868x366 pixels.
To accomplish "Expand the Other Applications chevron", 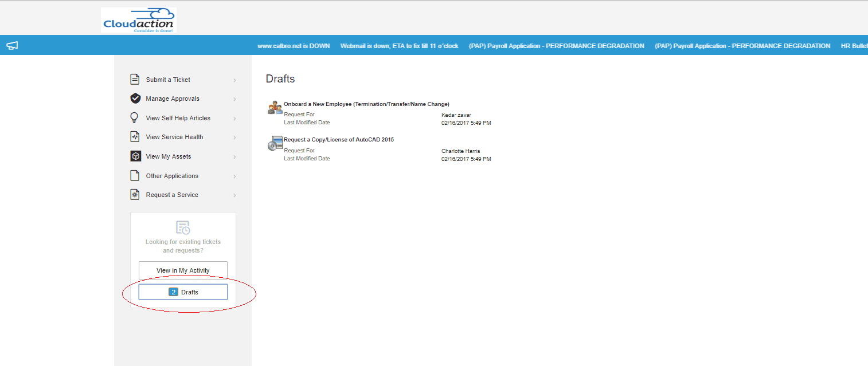I will point(234,176).
